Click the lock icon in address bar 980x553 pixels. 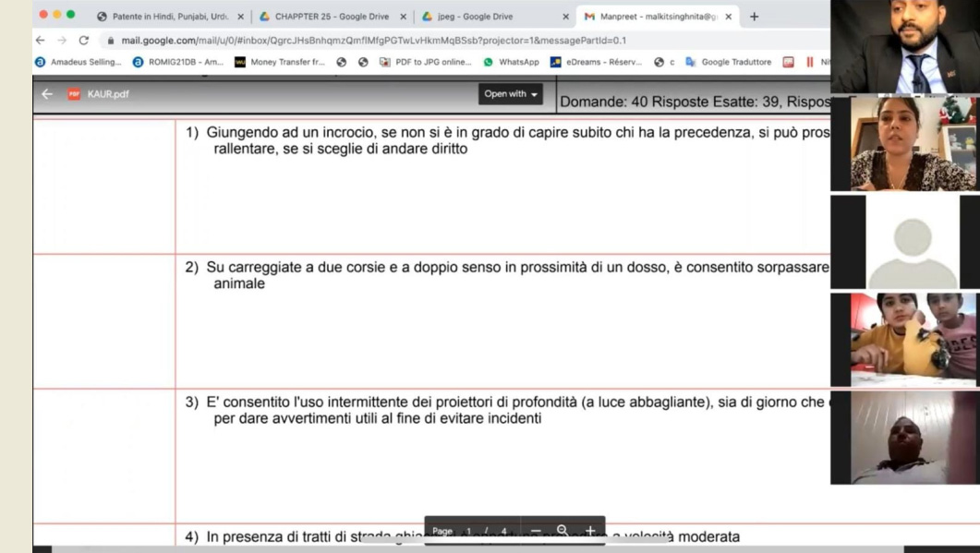[111, 41]
